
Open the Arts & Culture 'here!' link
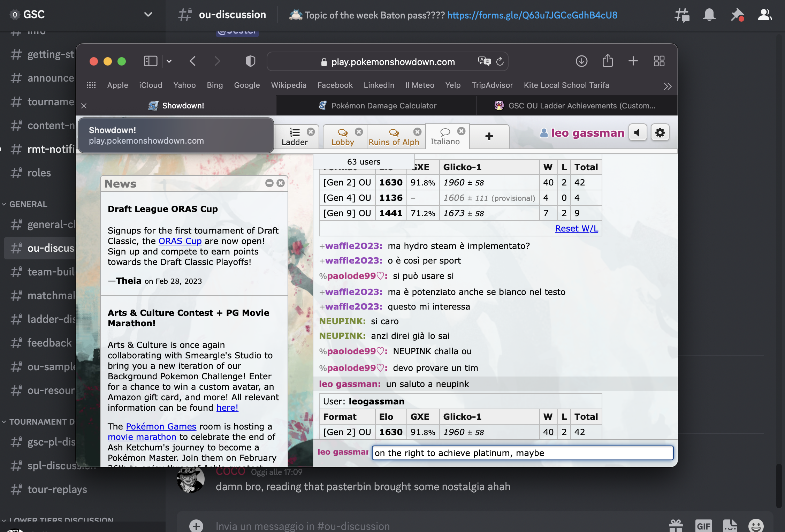[227, 408]
